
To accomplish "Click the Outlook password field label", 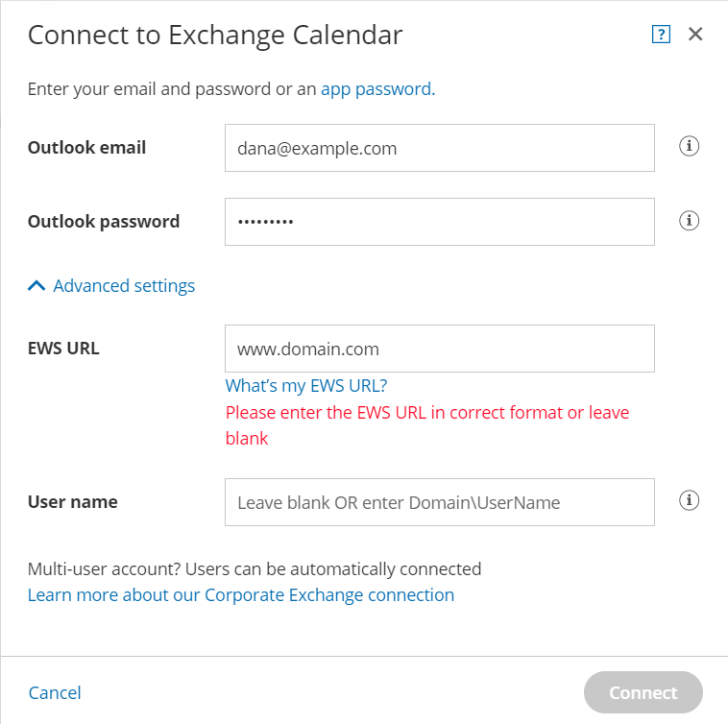I will pos(103,222).
